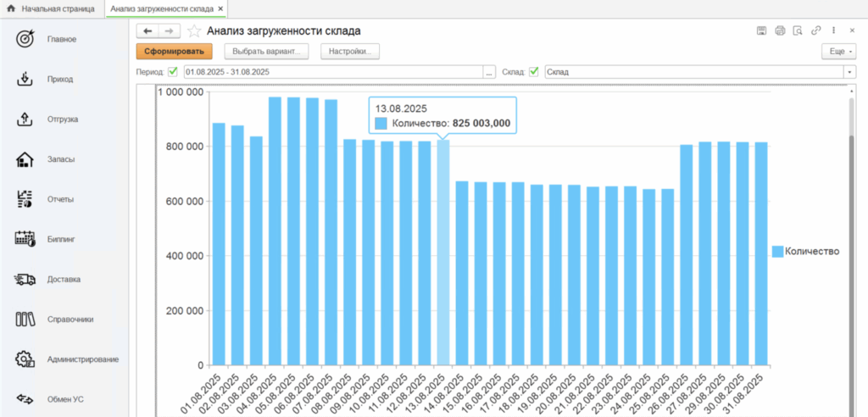868x417 pixels.
Task: Click the period date range field
Action: pos(331,72)
